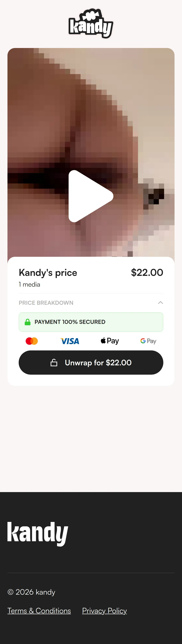Image resolution: width=182 pixels, height=644 pixels.
Task: Click the $22.00 price amount
Action: tap(147, 272)
